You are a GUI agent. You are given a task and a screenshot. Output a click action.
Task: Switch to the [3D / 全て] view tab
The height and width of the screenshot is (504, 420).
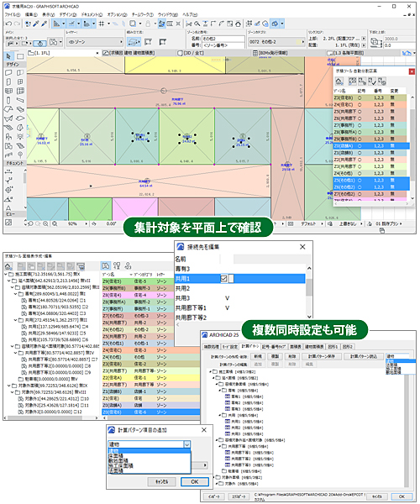tap(191, 53)
